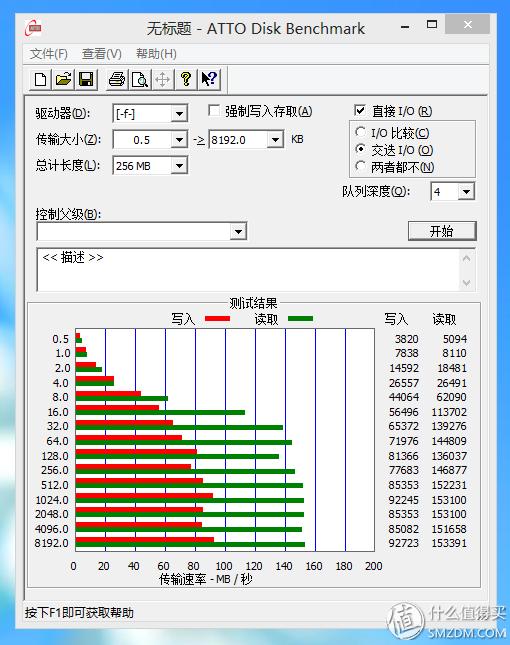
Task: Click the green 读取 legend swatch
Action: coord(301,318)
